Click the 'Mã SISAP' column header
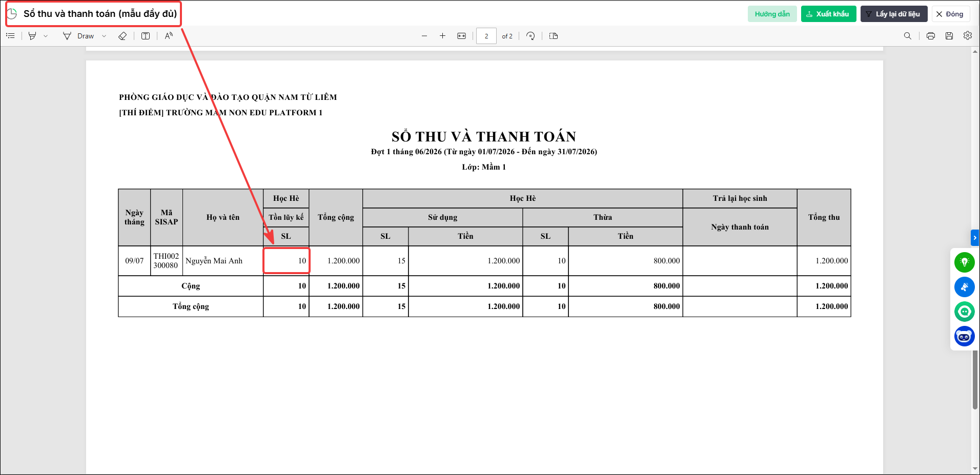Image resolution: width=980 pixels, height=475 pixels. pyautogui.click(x=167, y=217)
